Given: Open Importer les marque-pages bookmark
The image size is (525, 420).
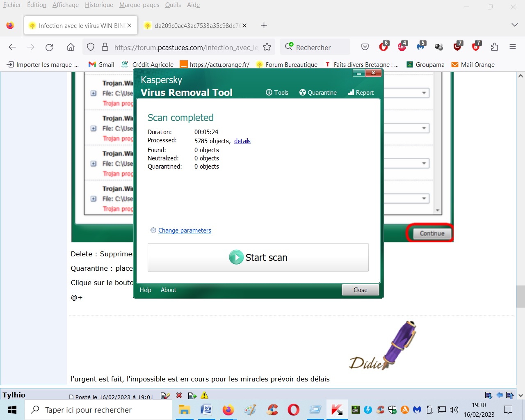Looking at the screenshot, I should pos(43,64).
